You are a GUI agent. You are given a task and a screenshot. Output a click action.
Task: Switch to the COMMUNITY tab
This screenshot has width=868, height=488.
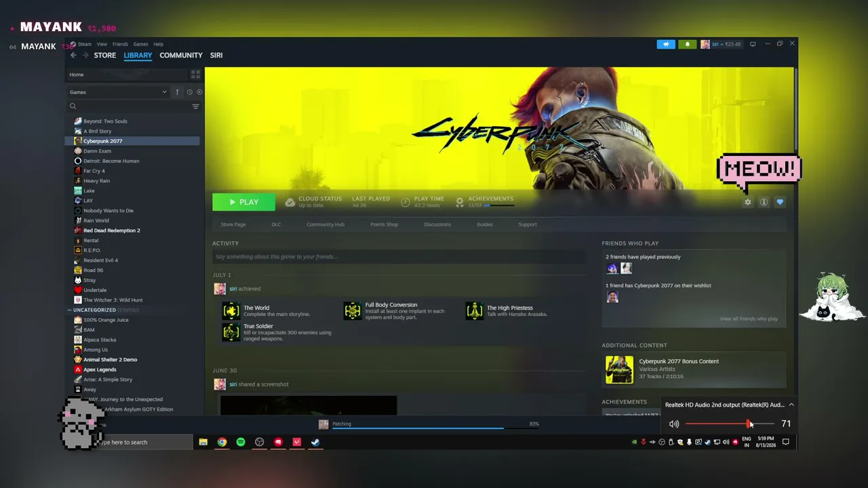coord(181,56)
